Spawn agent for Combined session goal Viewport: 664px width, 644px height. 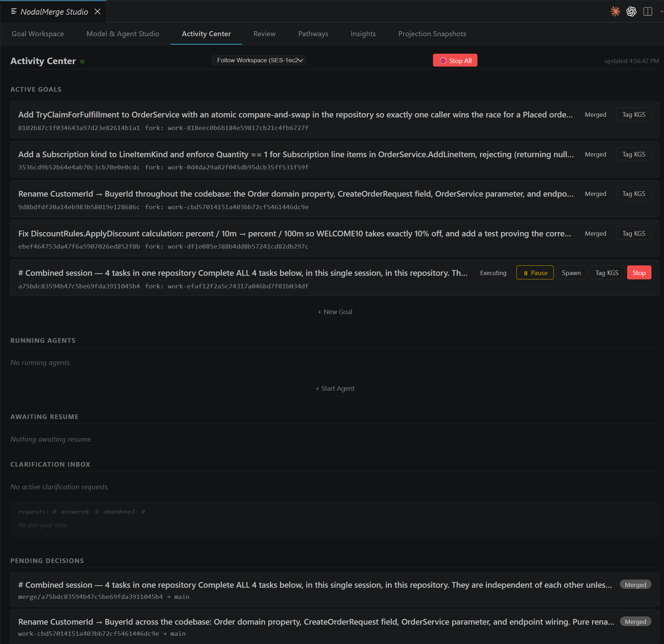click(x=571, y=273)
